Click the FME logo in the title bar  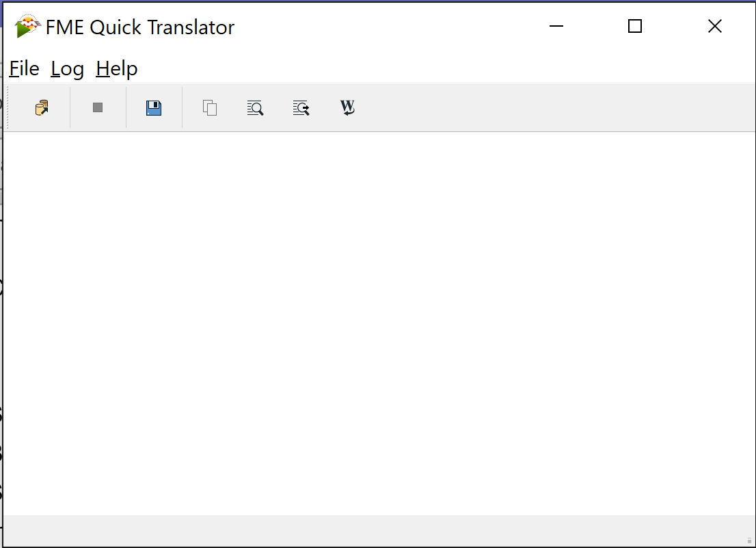[x=27, y=27]
